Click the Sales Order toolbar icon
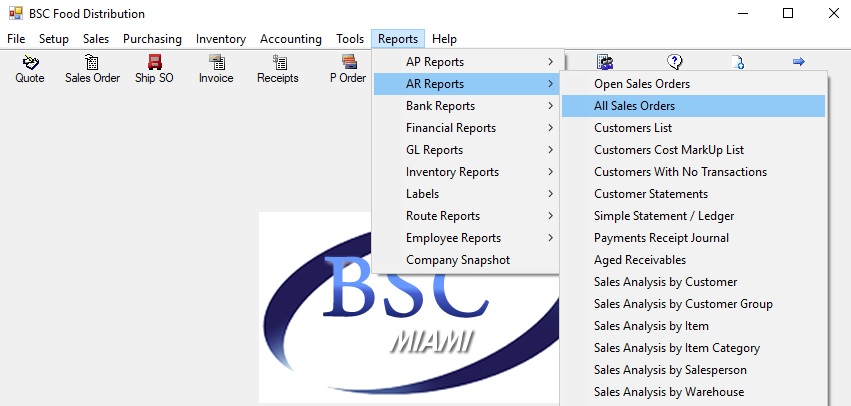 [x=92, y=62]
